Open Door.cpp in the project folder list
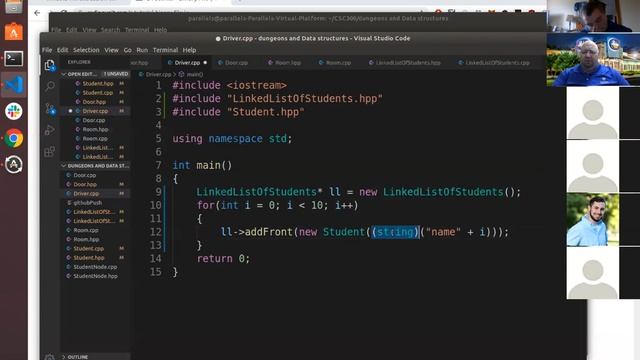The image size is (640, 360). pyautogui.click(x=85, y=175)
